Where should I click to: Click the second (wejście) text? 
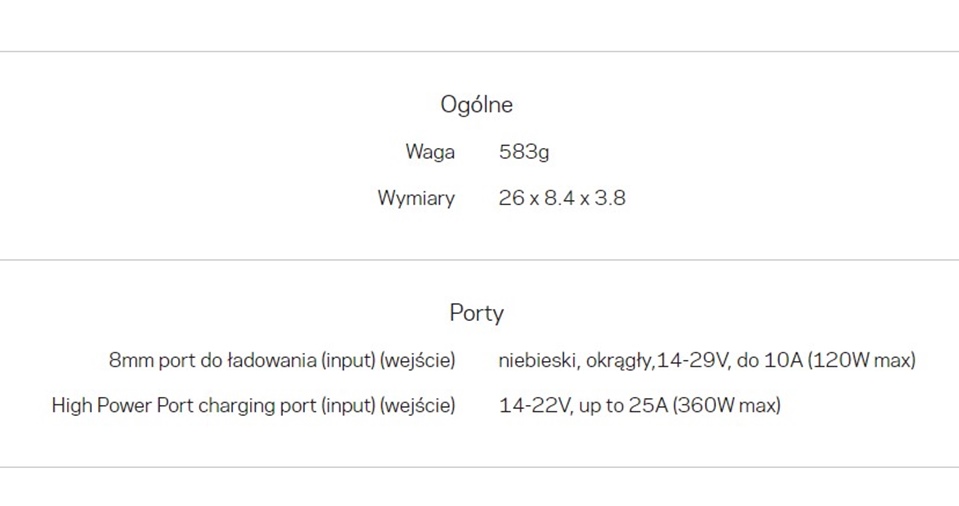pyautogui.click(x=418, y=405)
